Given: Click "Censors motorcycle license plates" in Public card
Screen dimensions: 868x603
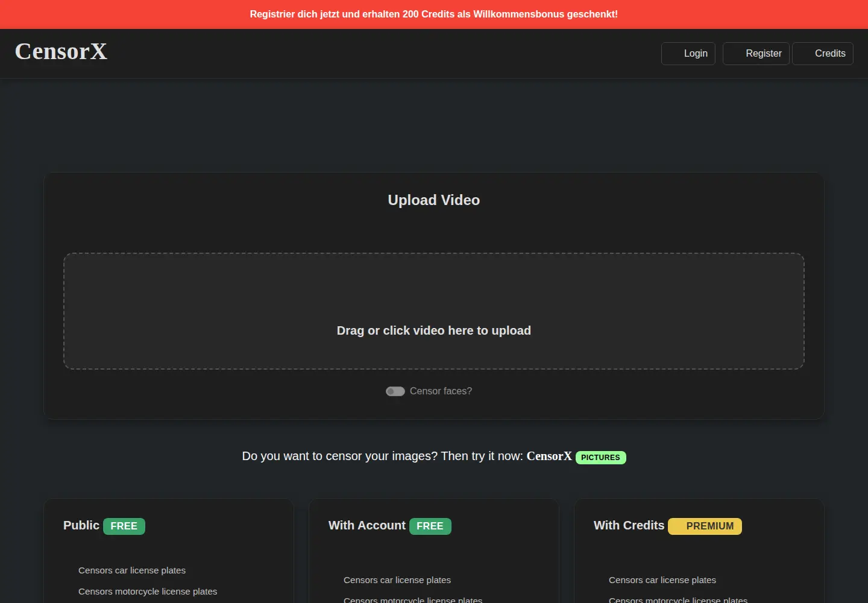Looking at the screenshot, I should pos(148,592).
